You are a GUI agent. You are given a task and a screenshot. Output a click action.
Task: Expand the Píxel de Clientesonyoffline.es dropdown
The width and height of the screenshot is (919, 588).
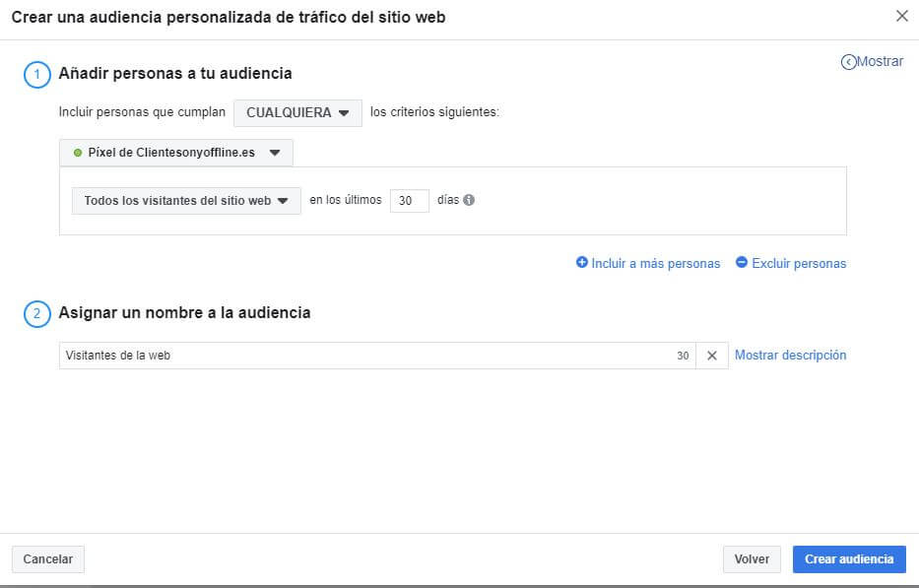pos(176,154)
